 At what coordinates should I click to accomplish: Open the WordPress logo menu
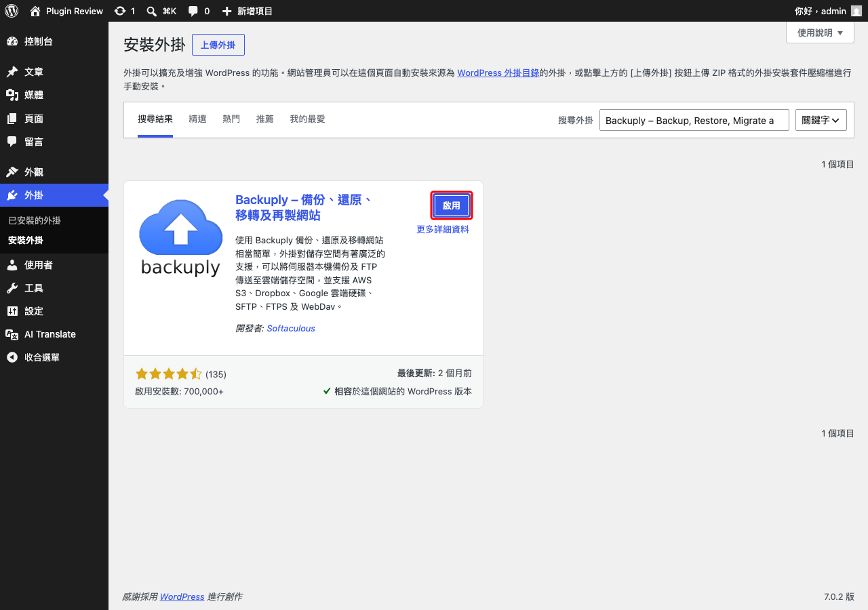click(12, 11)
